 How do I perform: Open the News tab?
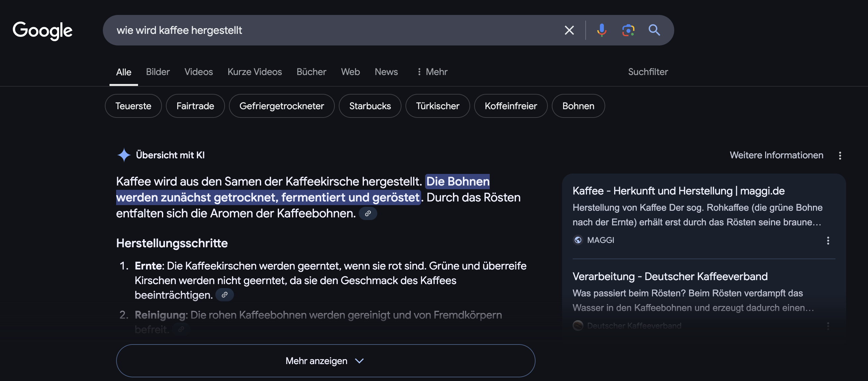tap(386, 72)
